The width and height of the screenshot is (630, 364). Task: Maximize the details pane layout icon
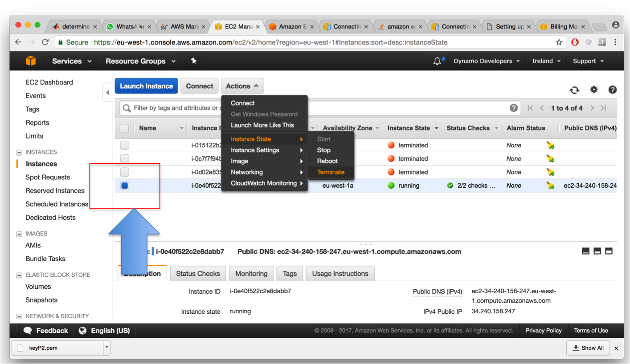pyautogui.click(x=609, y=251)
